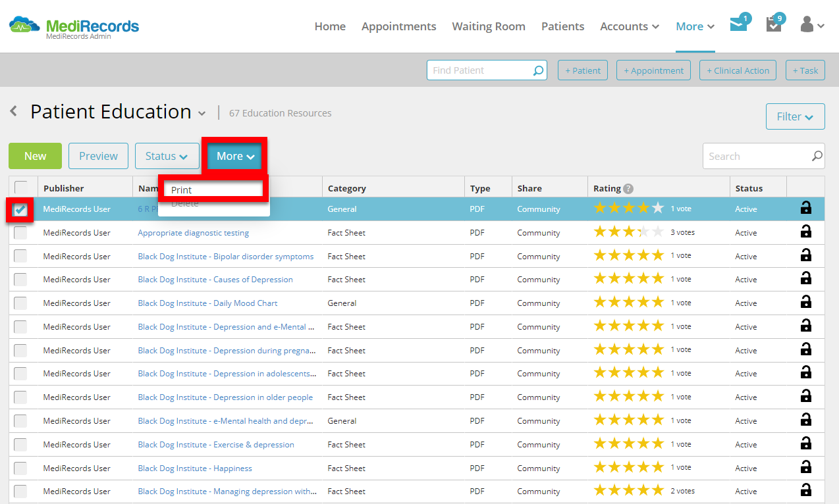Click the lock icon for Daily Mood Chart row
This screenshot has width=839, height=504.
click(805, 302)
